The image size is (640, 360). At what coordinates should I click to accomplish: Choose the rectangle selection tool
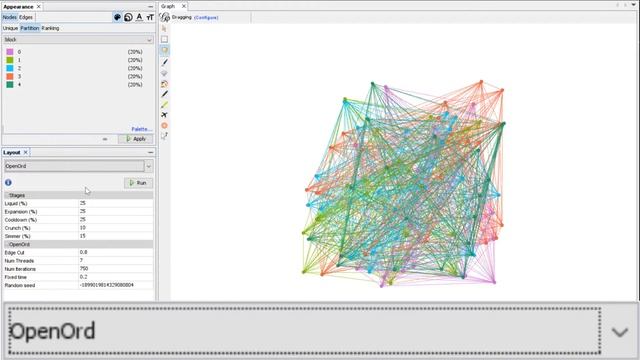pos(164,39)
